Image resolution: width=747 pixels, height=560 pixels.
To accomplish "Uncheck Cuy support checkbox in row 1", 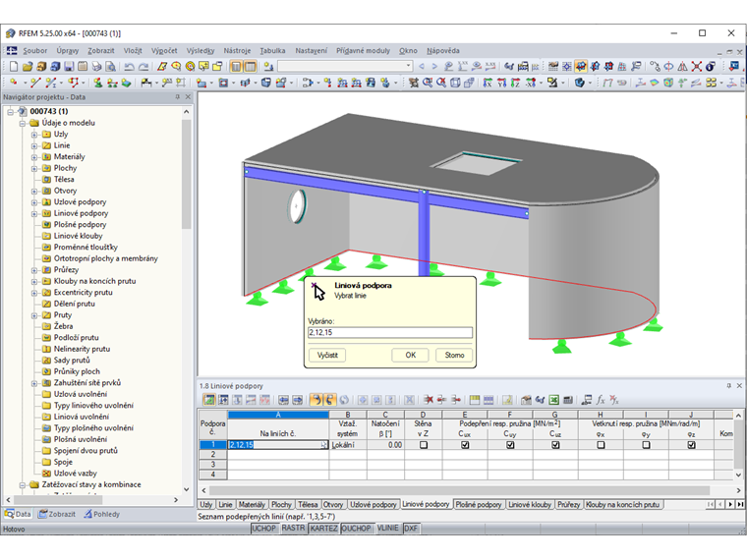I will [510, 445].
